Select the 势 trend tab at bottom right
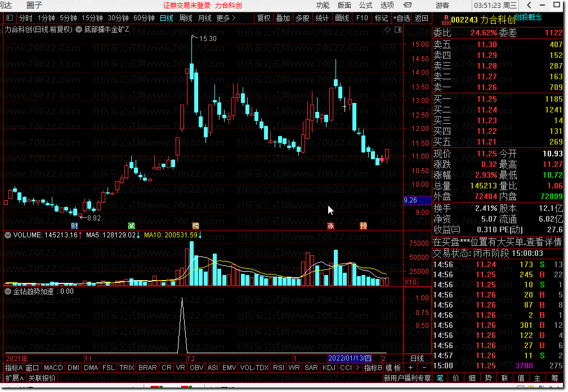The image size is (568, 392). pos(488,378)
